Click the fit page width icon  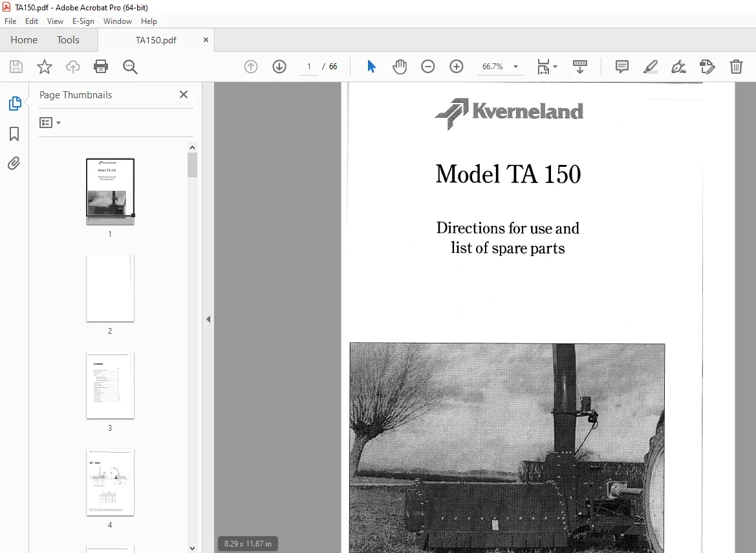[x=543, y=67]
